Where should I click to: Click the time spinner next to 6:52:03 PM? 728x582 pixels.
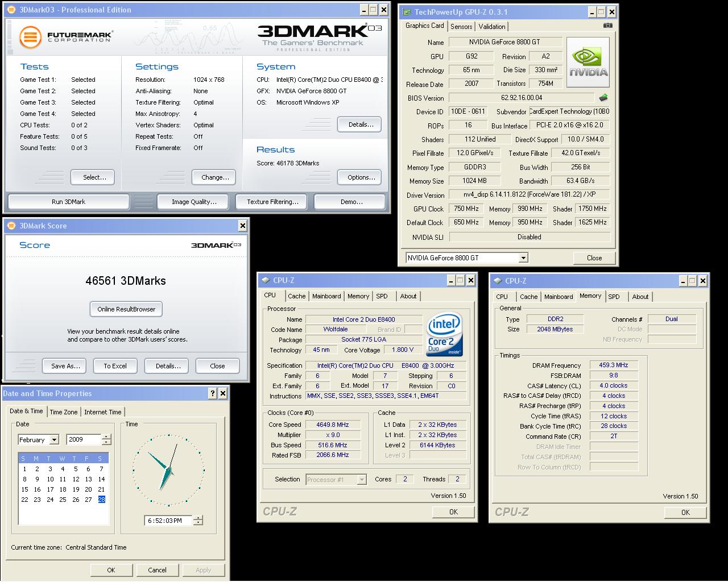[x=198, y=521]
